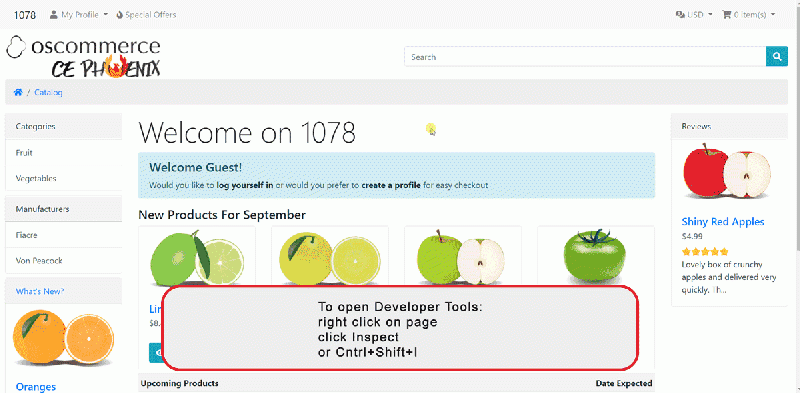This screenshot has height=393, width=800.
Task: Click the Welcome Guest! heading
Action: click(x=196, y=167)
